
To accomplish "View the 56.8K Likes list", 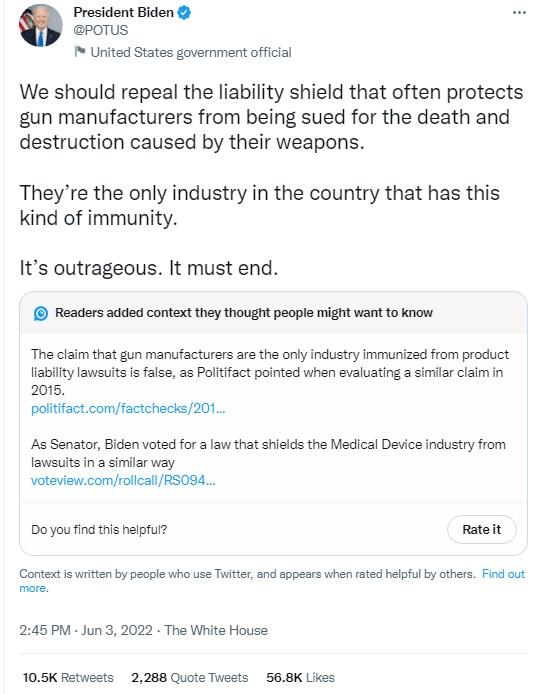I will click(x=300, y=677).
